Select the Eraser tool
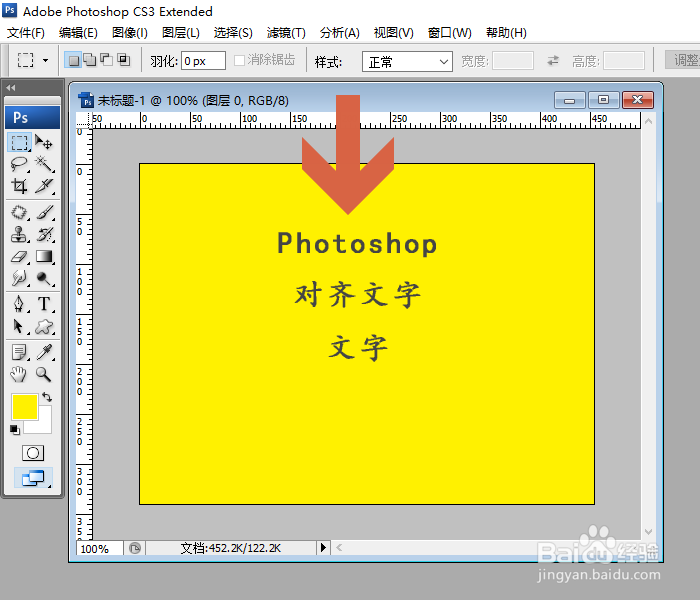This screenshot has height=600, width=700. 19,256
